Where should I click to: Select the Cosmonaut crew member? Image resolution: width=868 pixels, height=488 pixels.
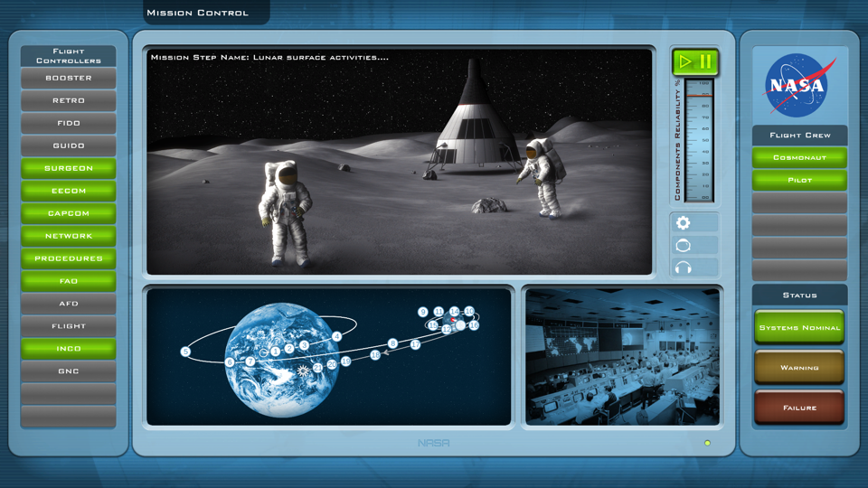pos(799,157)
